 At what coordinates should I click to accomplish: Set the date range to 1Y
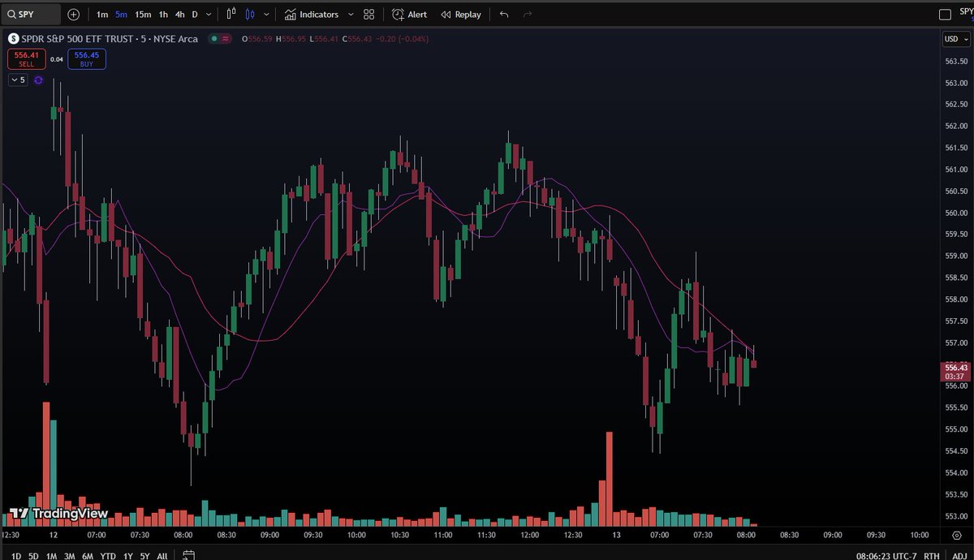[x=128, y=556]
